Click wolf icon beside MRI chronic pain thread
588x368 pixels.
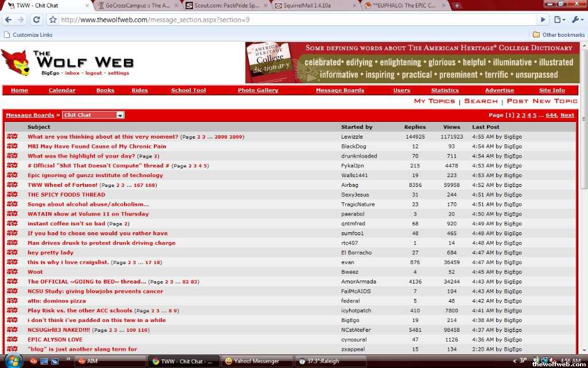12,147
